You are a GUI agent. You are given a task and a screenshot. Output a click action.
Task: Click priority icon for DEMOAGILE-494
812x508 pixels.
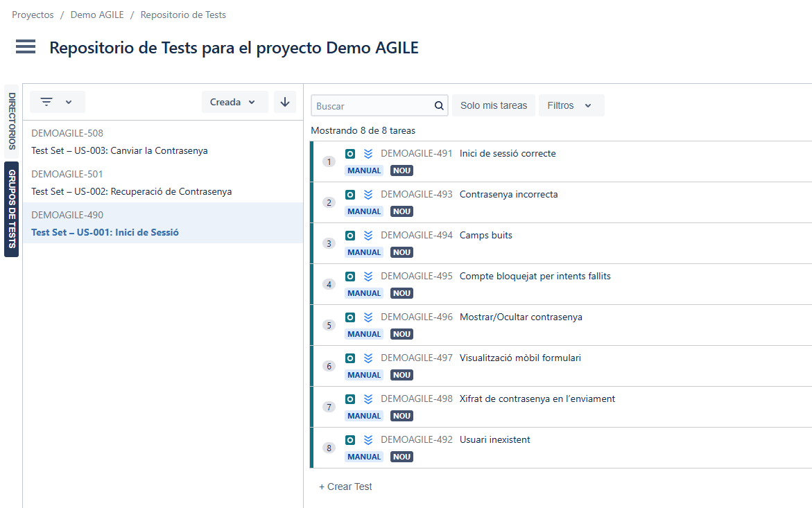click(368, 236)
